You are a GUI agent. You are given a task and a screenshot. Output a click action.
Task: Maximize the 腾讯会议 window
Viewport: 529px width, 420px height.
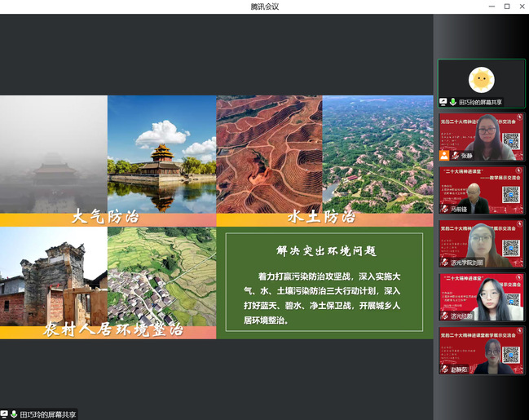506,7
